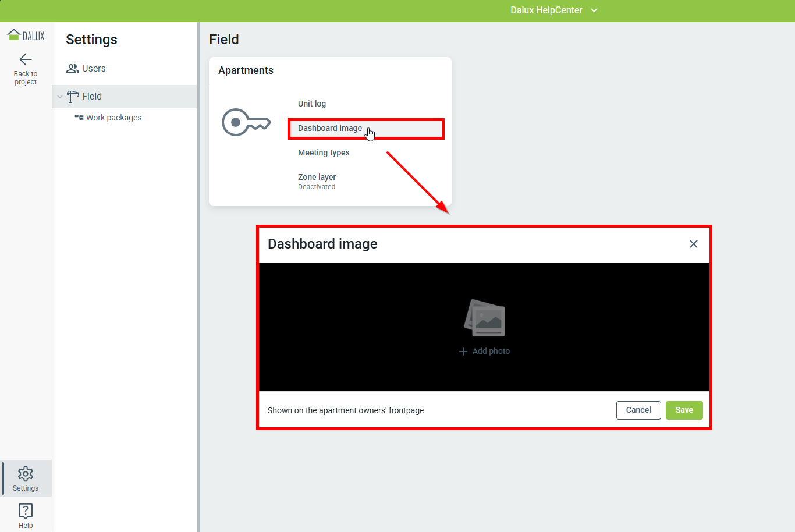The image size is (795, 532).
Task: Select Work packages in the sidebar
Action: click(114, 118)
